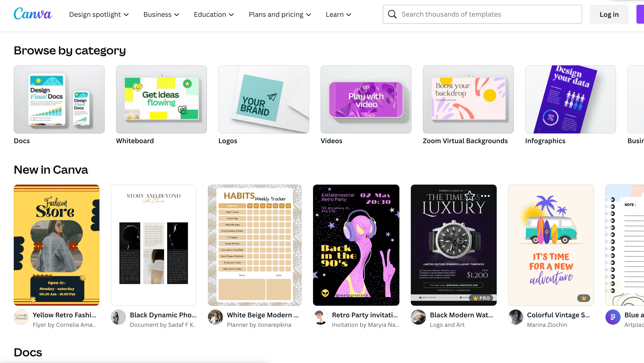The width and height of the screenshot is (644, 363).
Task: Click the Docs category label
Action: [x=22, y=141]
